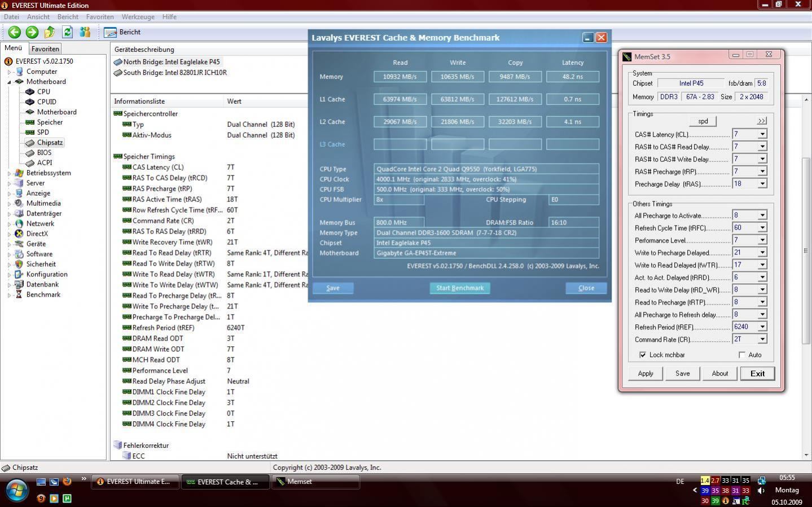The width and height of the screenshot is (812, 507).
Task: Select Speicher under Motherboard
Action: pos(50,122)
